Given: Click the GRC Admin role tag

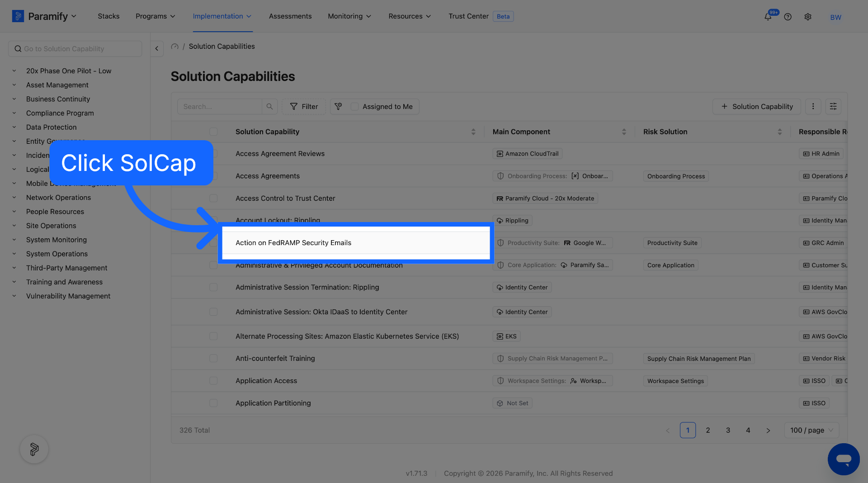Looking at the screenshot, I should click(x=823, y=243).
